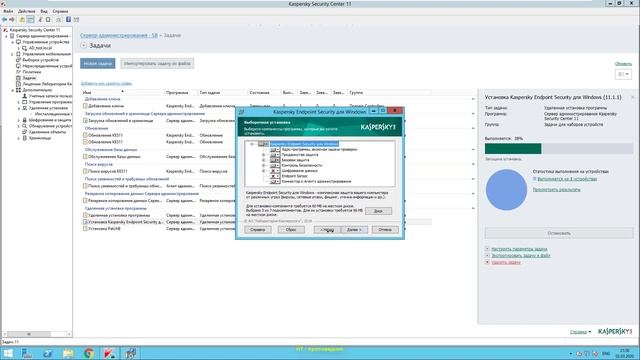This screenshot has width=640, height=360.
Task: Click the Далее button in installer
Action: click(x=354, y=230)
